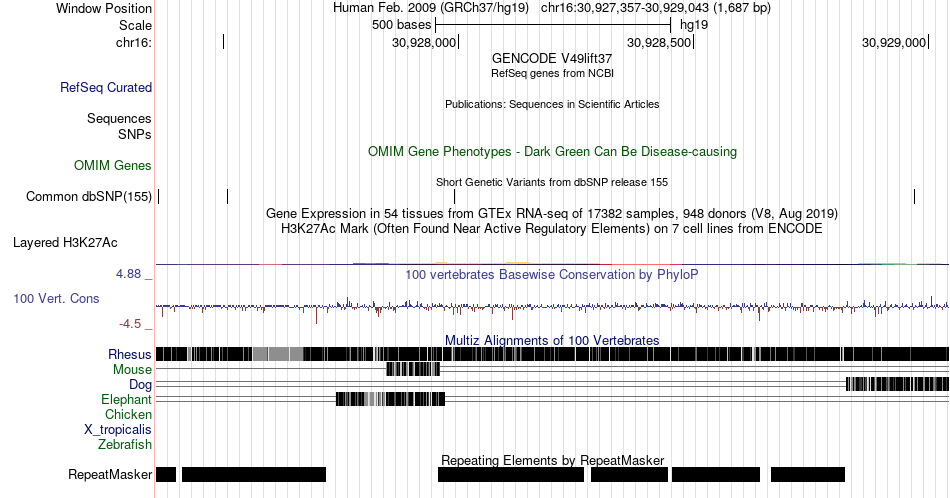Viewport: 950px width, 498px height.
Task: Click the chr16: ruler label
Action: [x=134, y=42]
